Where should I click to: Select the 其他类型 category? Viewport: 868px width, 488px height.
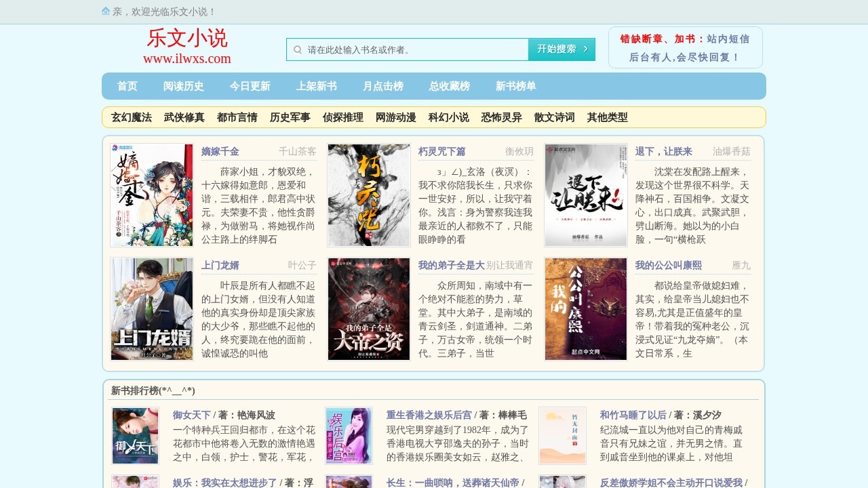click(x=608, y=117)
